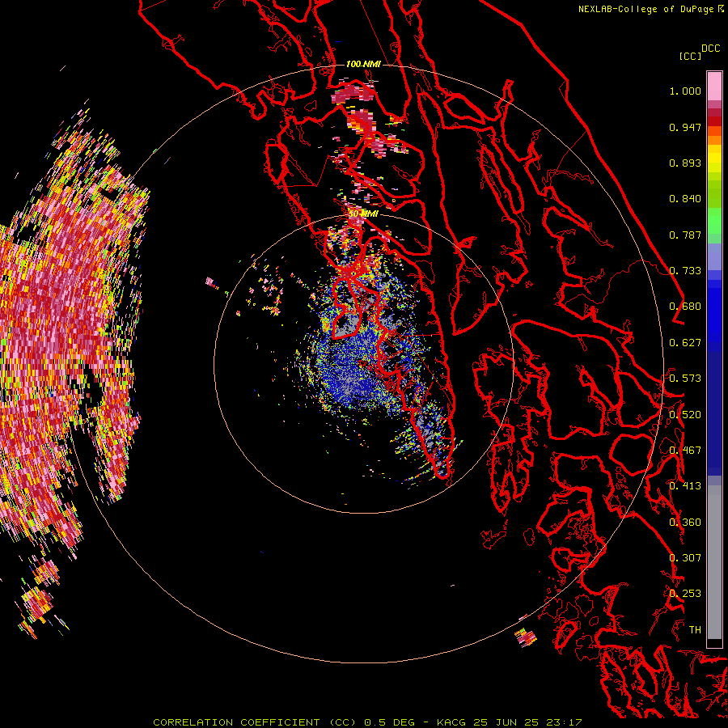The width and height of the screenshot is (728, 728).
Task: Click the 0.733 colorbar value
Action: pyautogui.click(x=685, y=271)
